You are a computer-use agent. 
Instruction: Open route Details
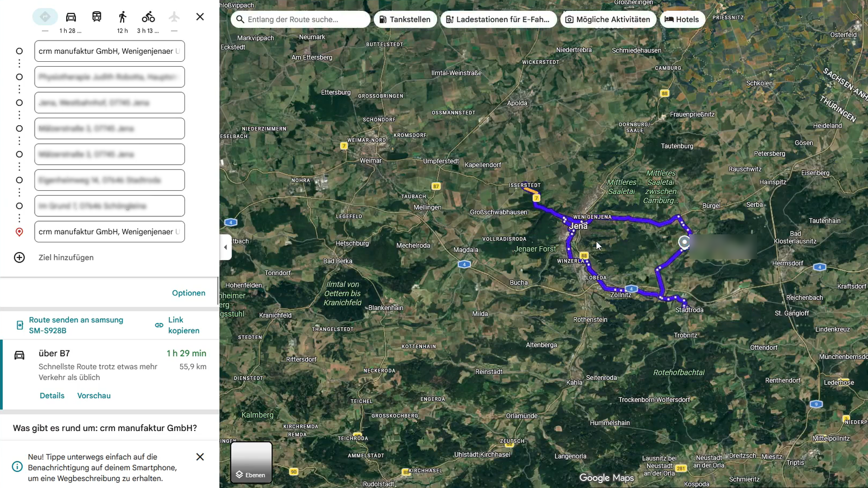coord(52,396)
